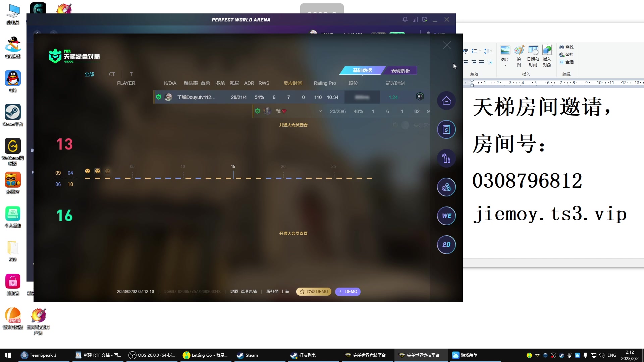644x362 pixels.
Task: Sort by 反应时间 column header
Action: click(x=293, y=83)
